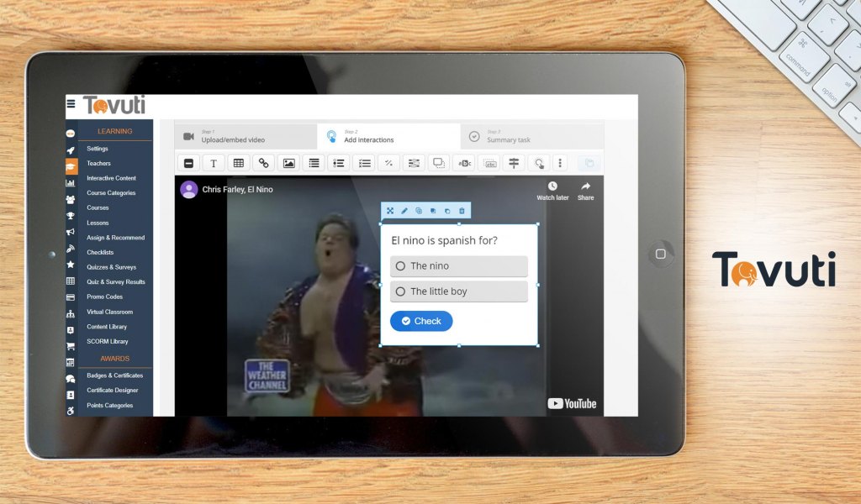Open the Upload/embed video step tab
The image size is (861, 504).
click(245, 136)
